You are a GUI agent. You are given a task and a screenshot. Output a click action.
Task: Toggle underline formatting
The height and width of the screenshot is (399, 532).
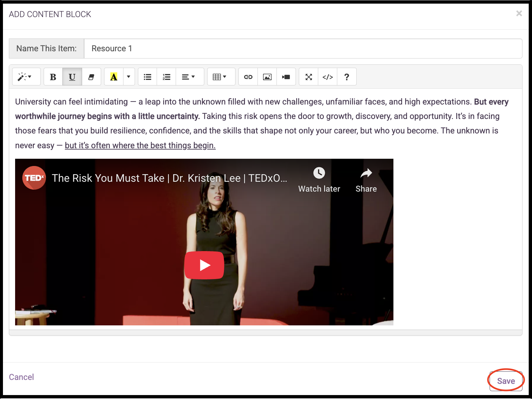72,77
